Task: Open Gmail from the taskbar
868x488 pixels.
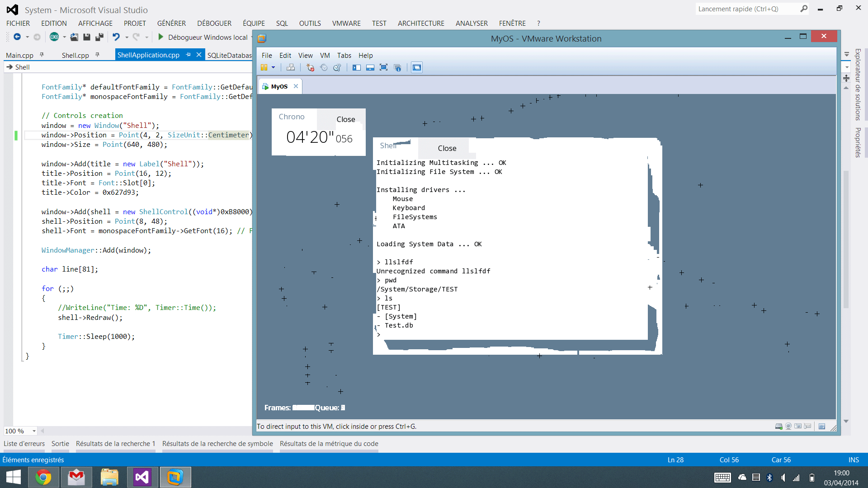Action: (76, 477)
